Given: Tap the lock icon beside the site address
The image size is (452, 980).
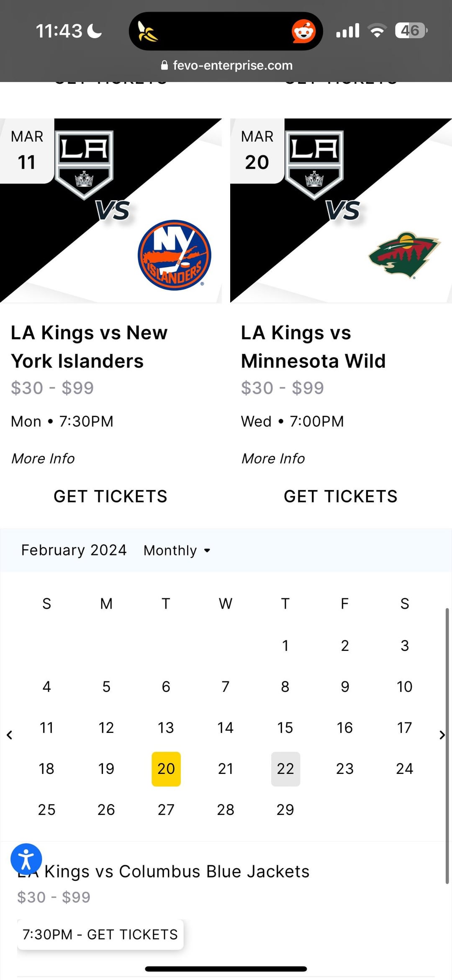Looking at the screenshot, I should [x=164, y=65].
